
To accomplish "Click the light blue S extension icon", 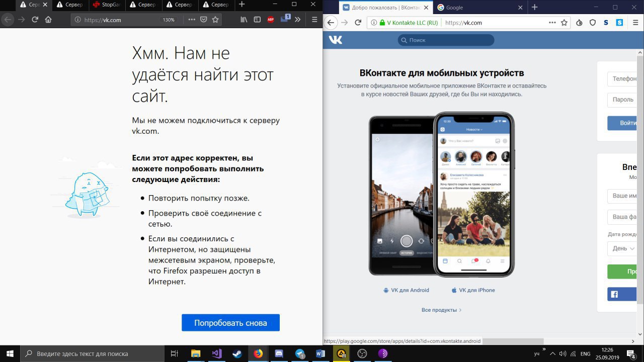I will (x=620, y=23).
